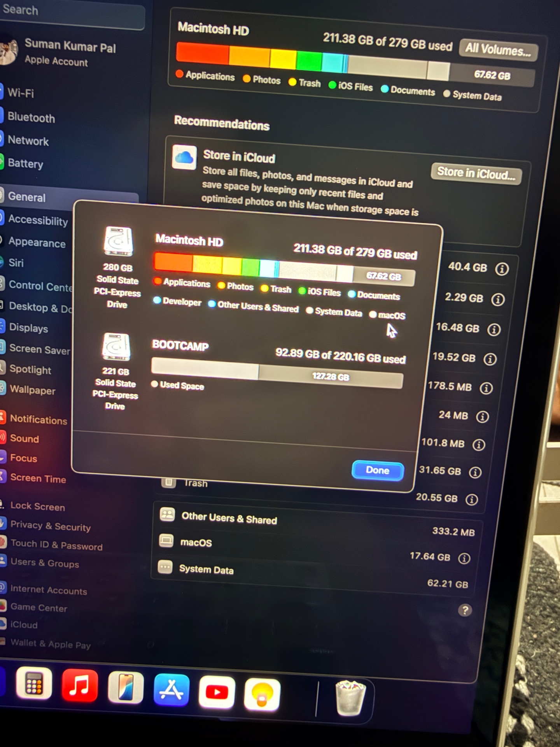560x747 pixels.
Task: Click the Macintosh HD drive icon in dialog
Action: coord(119,241)
